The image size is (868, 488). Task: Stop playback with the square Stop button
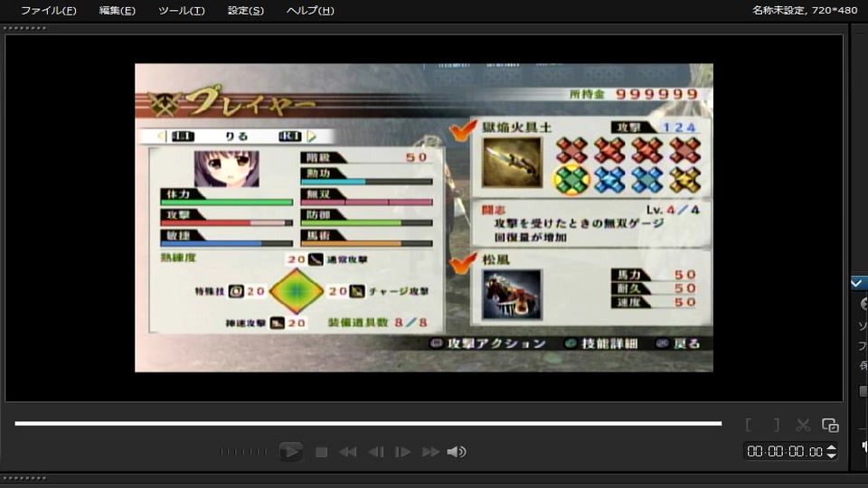click(321, 452)
